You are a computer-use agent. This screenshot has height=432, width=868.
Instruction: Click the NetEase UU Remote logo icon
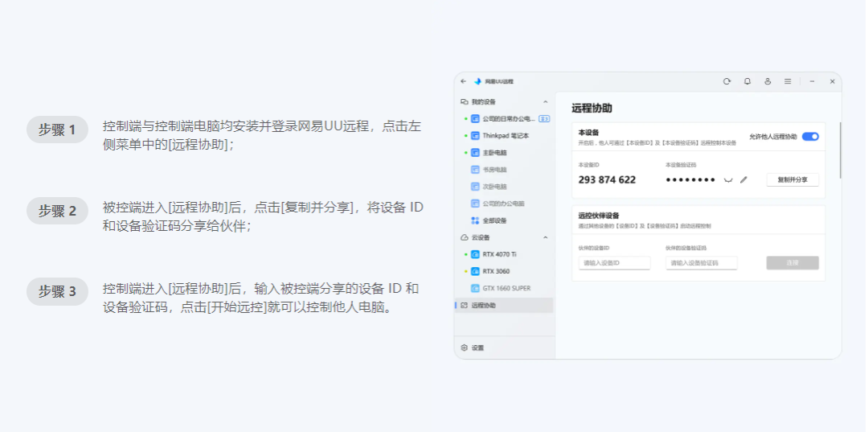coord(477,81)
